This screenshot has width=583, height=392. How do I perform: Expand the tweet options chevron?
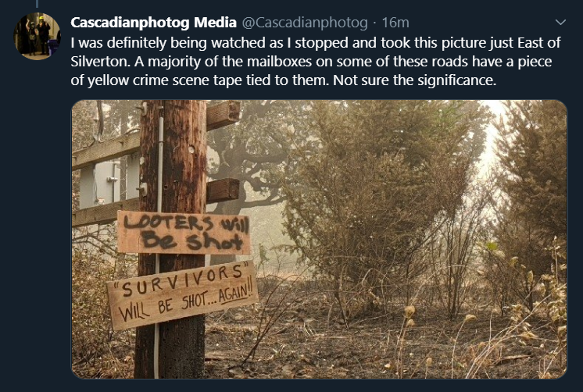click(560, 23)
